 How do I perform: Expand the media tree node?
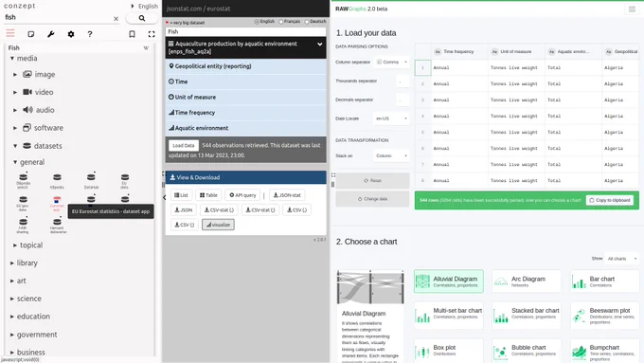click(x=12, y=59)
